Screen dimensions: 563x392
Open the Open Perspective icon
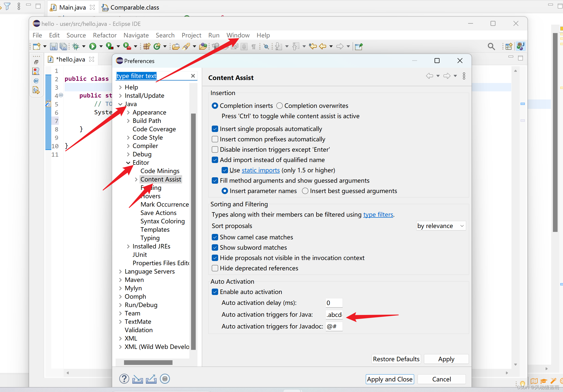[x=509, y=46]
